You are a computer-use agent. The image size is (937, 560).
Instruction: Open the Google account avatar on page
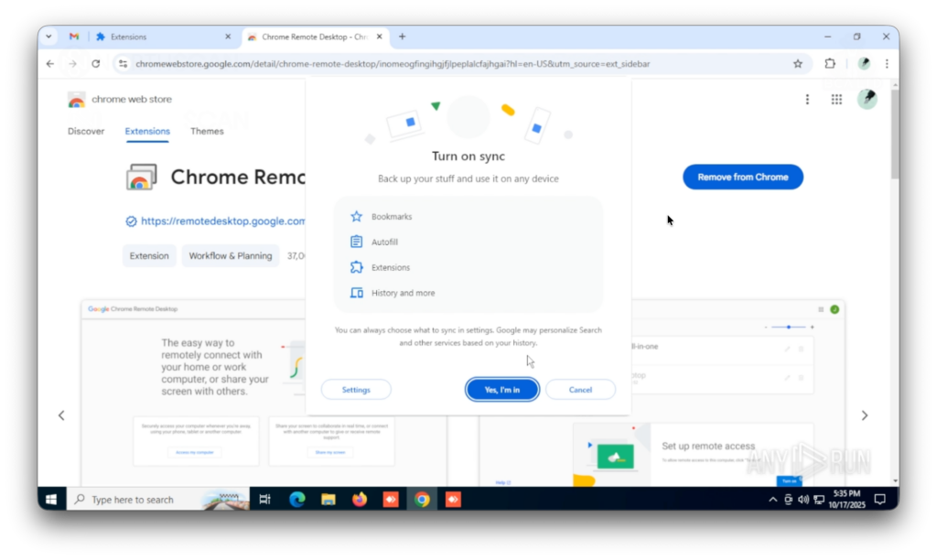[x=867, y=99]
